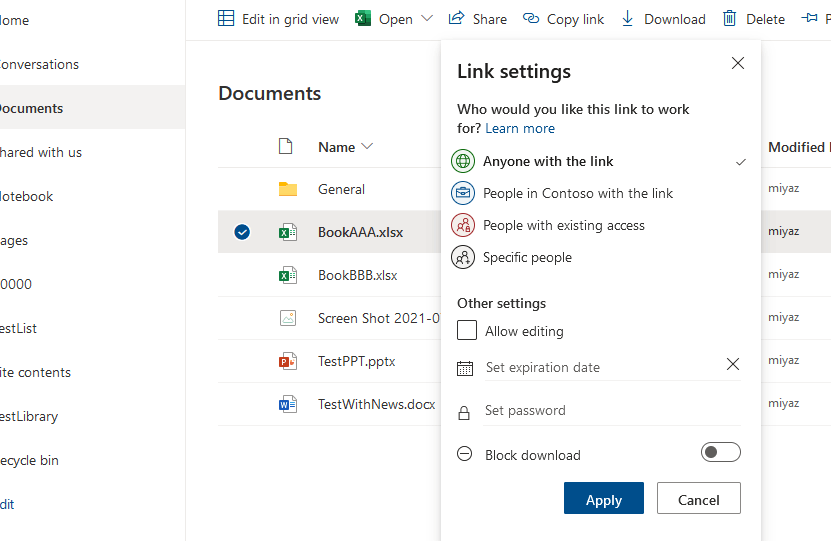Click the Apply button
The height and width of the screenshot is (541, 831).
pyautogui.click(x=604, y=498)
